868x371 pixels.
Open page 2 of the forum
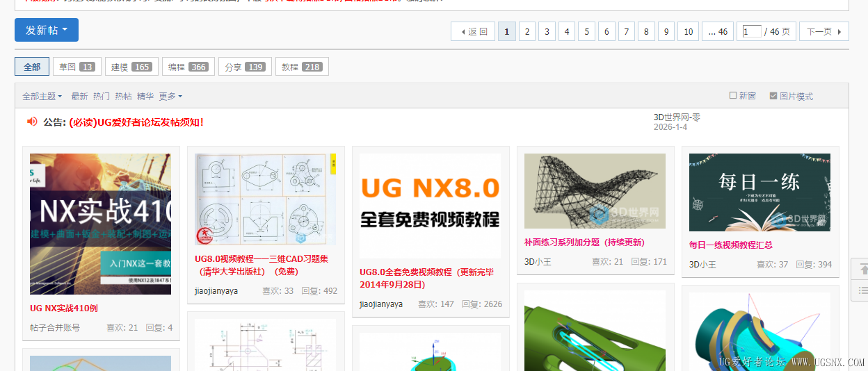click(x=527, y=31)
